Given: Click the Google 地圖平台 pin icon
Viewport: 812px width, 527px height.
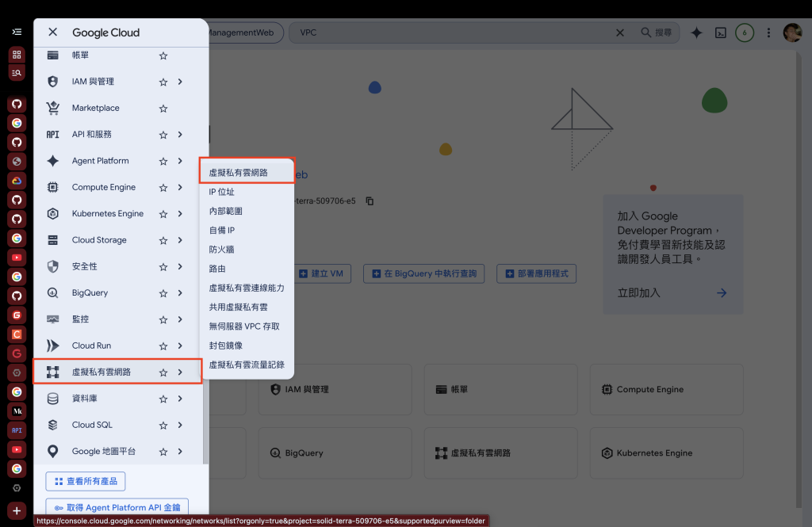Looking at the screenshot, I should click(53, 451).
